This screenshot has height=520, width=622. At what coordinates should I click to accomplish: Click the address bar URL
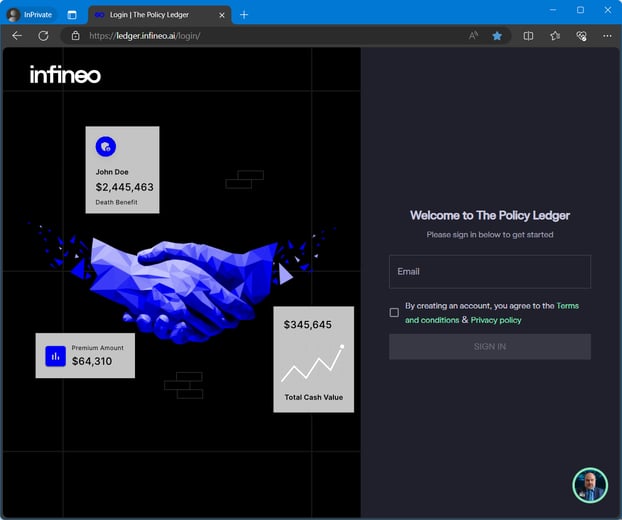tap(145, 36)
